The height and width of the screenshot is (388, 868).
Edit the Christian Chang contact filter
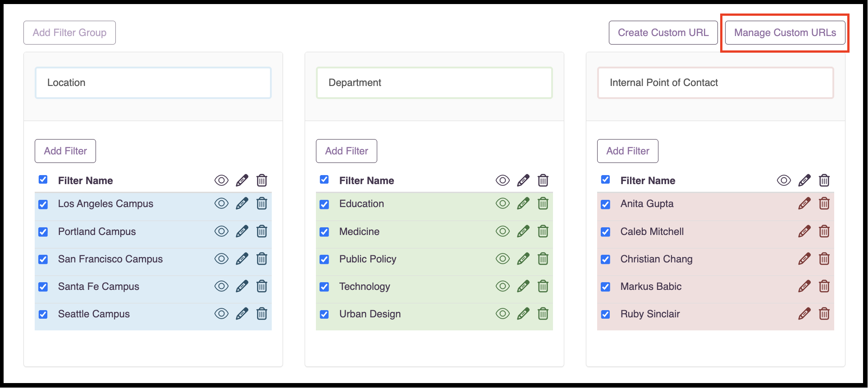(804, 259)
